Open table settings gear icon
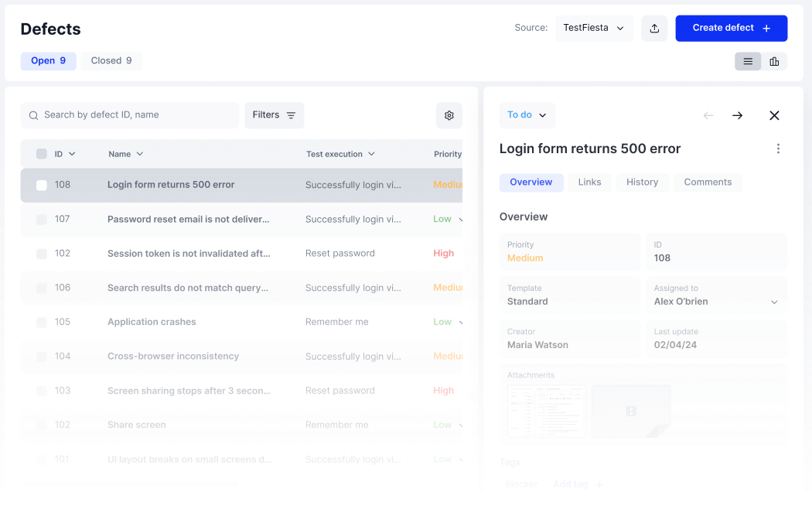The image size is (812, 526). 449,115
